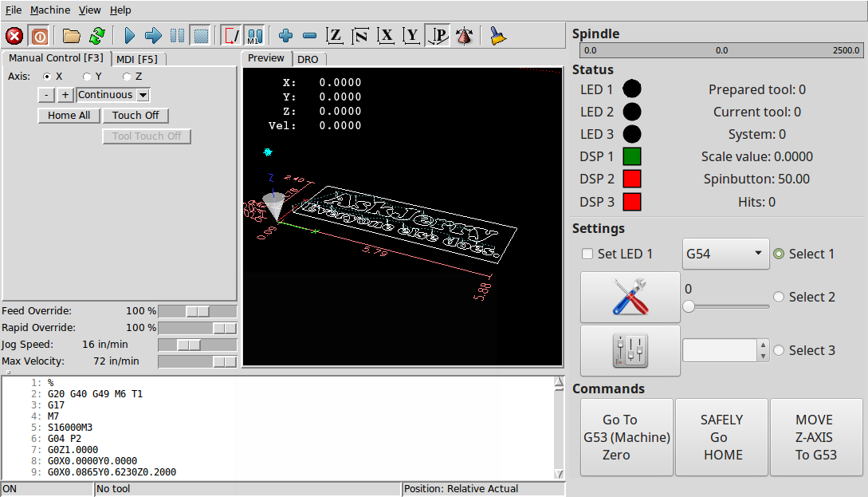Select G-code line 'G0X0.0000Y0.0000'

click(92, 460)
